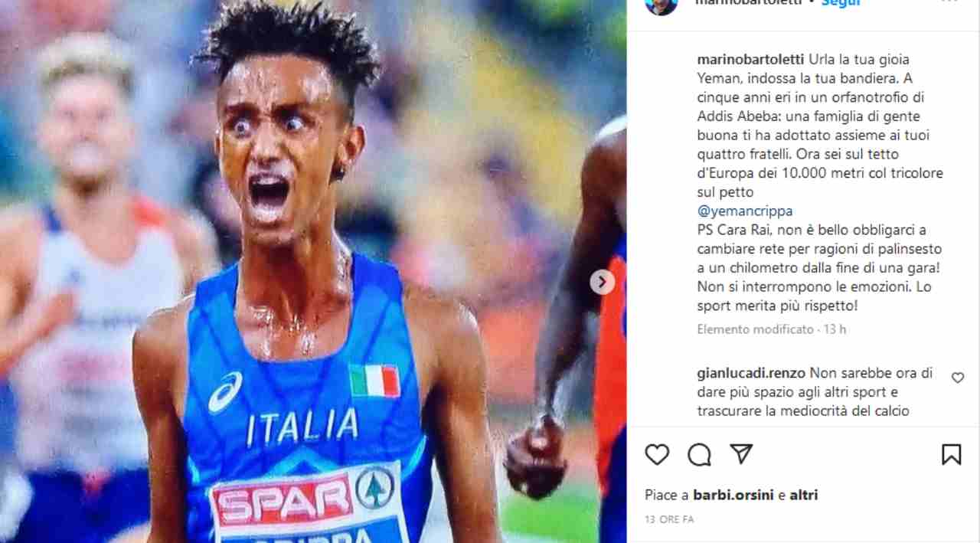Like gianlucadi.renzo's comment with the small heart
Screen dimensions: 980x543
[957, 378]
